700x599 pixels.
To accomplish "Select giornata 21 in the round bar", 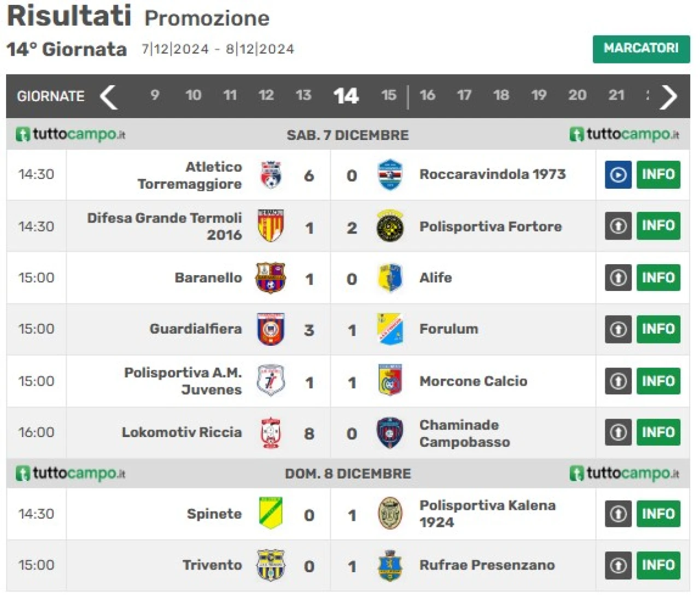I will [x=616, y=95].
